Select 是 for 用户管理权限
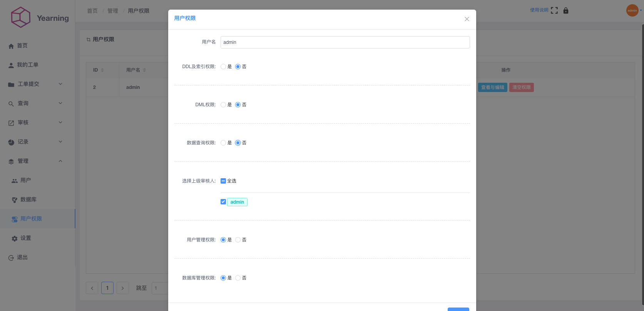Image resolution: width=644 pixels, height=311 pixels. click(x=223, y=240)
